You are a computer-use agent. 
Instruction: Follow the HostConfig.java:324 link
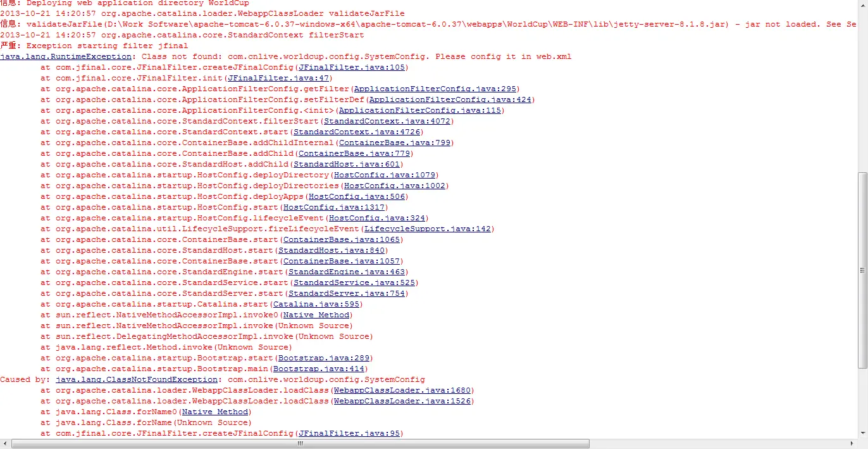coord(377,218)
